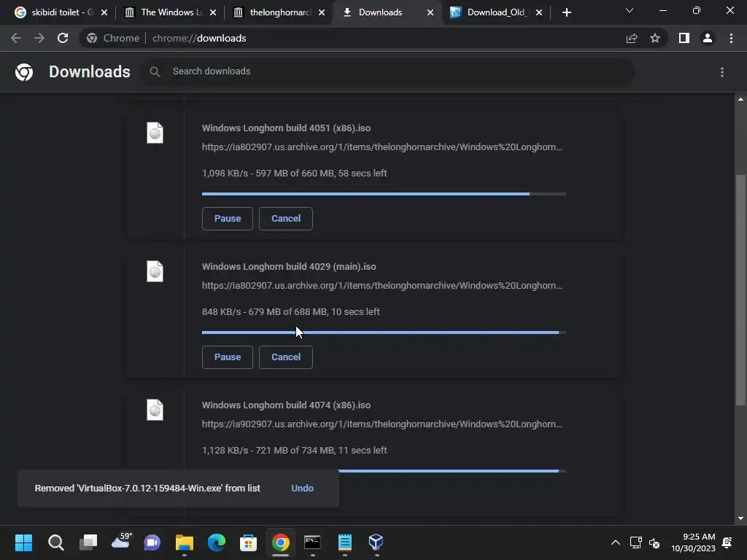Screen dimensions: 747x560
Task: Launch Microsoft Edge from the taskbar
Action: pyautogui.click(x=216, y=542)
